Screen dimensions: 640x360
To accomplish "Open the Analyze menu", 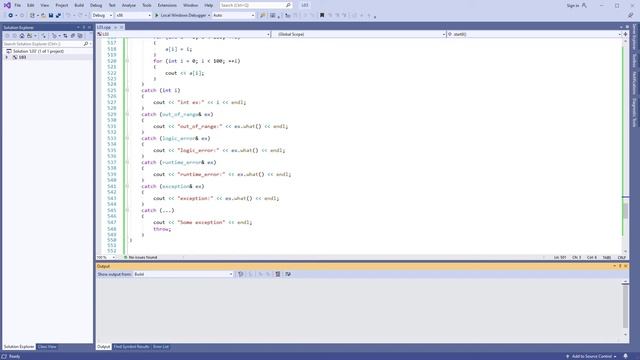I will pyautogui.click(x=129, y=5).
